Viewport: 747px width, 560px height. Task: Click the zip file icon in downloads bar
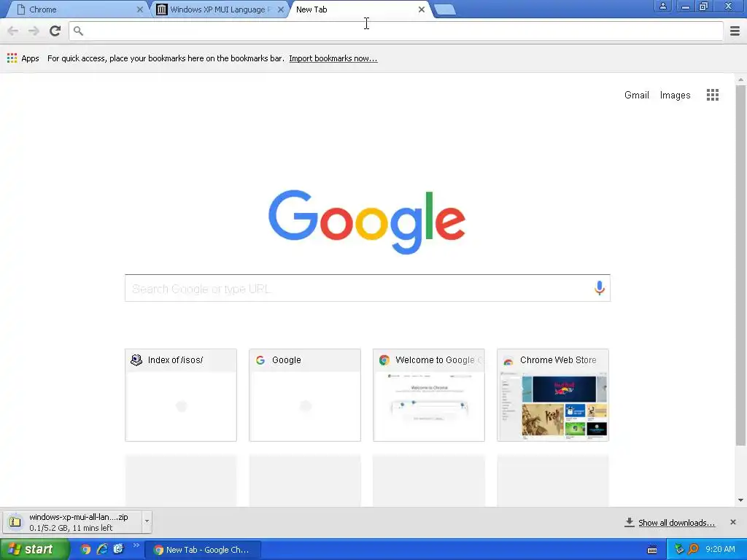(15, 522)
